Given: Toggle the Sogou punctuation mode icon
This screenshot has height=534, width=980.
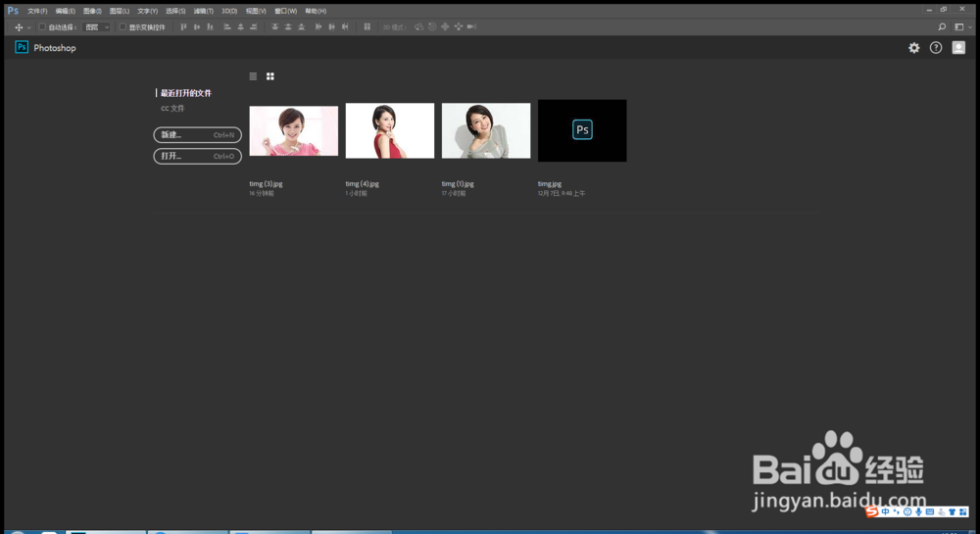Looking at the screenshot, I should pos(897,511).
